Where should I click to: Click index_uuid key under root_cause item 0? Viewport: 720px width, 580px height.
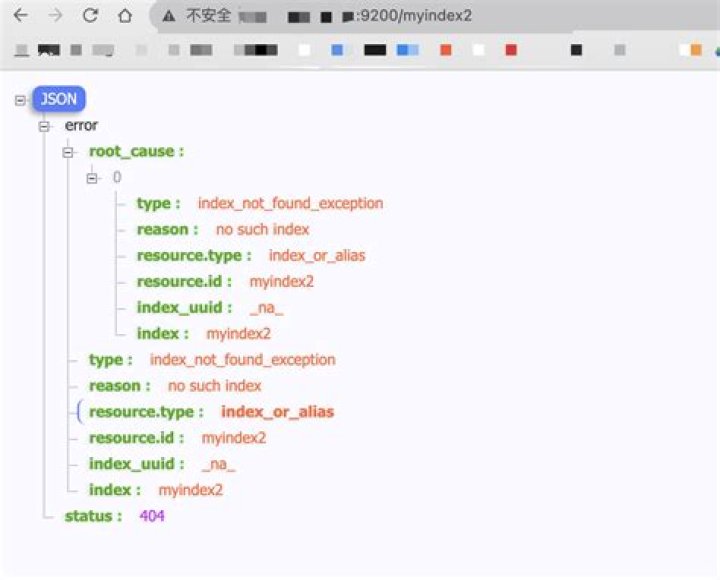pyautogui.click(x=184, y=307)
